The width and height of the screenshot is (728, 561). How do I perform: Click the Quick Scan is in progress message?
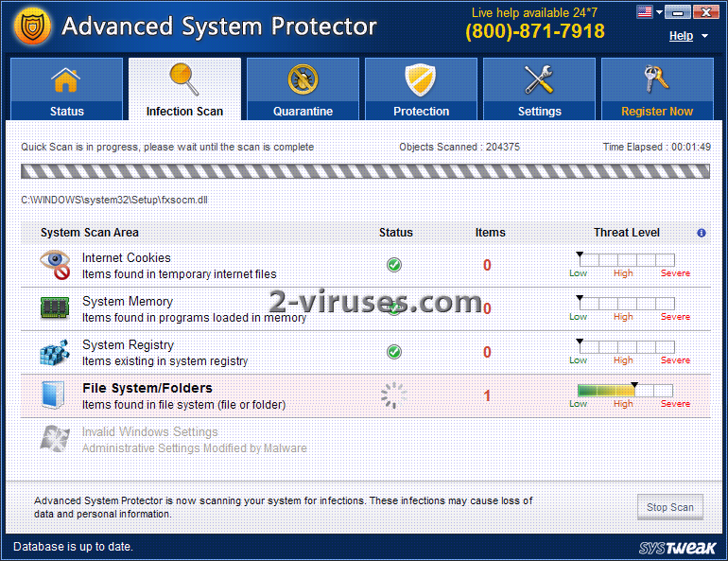167,148
